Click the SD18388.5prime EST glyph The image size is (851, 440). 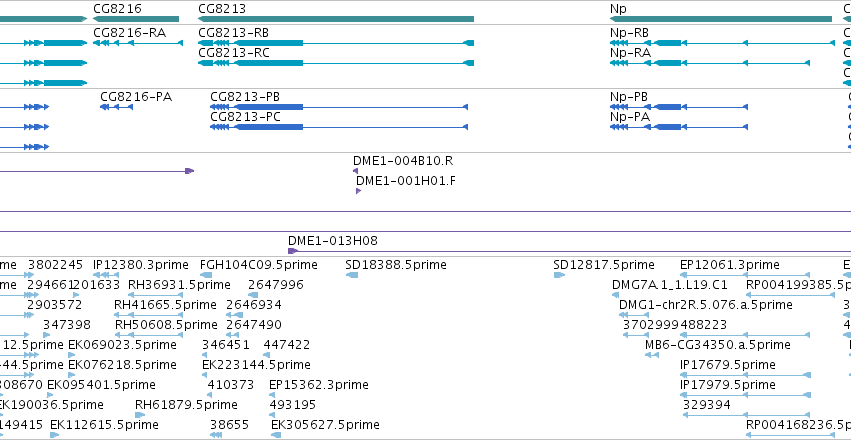[352, 275]
